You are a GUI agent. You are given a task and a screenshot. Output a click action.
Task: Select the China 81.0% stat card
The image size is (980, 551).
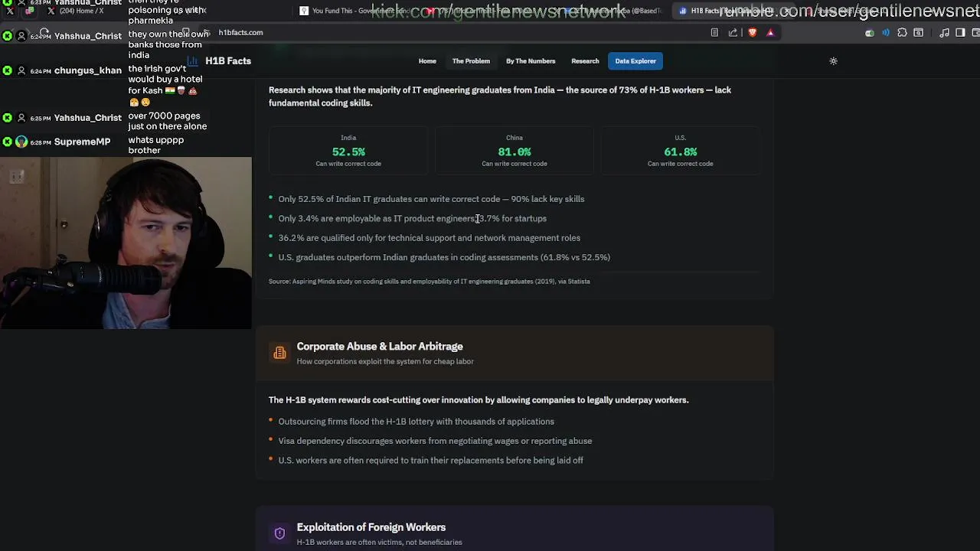514,150
